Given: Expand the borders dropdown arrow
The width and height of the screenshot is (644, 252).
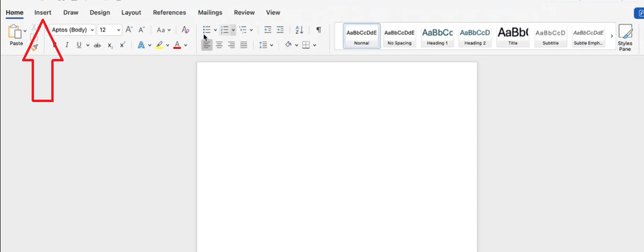Looking at the screenshot, I should pos(314,45).
